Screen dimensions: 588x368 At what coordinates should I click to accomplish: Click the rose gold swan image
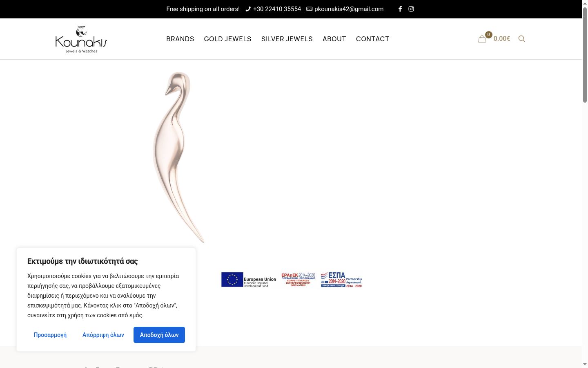178,157
